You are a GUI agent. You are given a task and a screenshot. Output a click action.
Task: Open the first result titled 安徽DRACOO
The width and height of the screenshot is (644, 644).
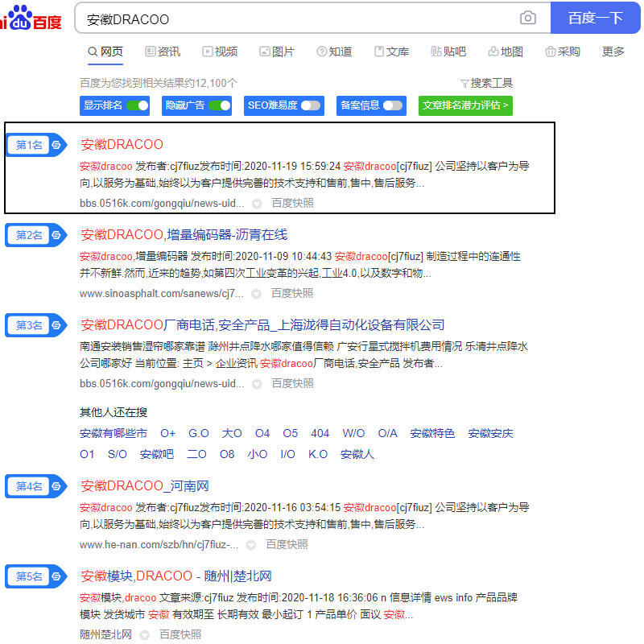coord(122,145)
